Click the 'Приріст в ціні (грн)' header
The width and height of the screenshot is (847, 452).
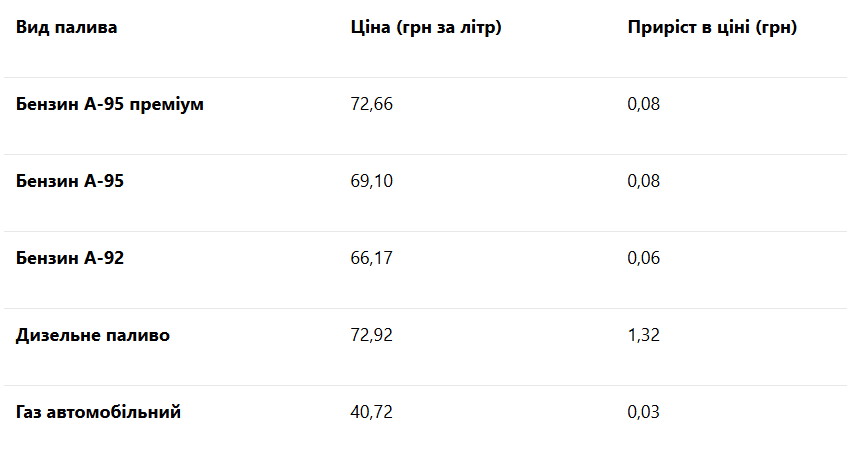[712, 27]
